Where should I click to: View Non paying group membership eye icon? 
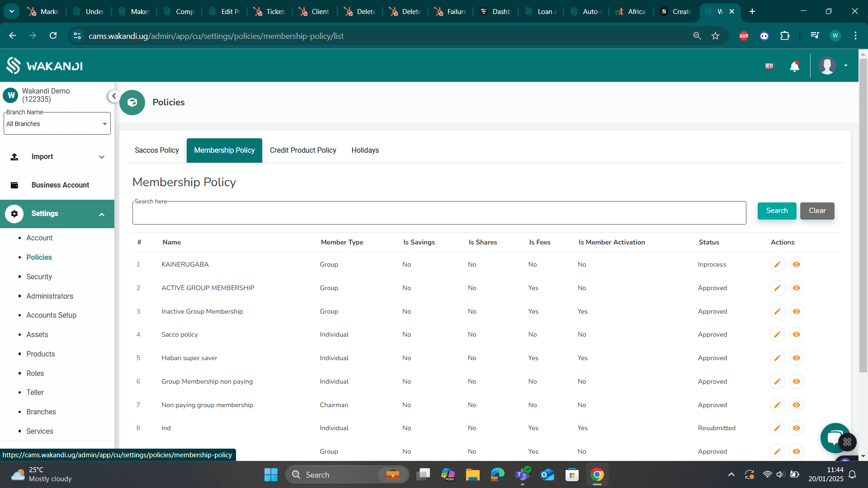pos(796,405)
